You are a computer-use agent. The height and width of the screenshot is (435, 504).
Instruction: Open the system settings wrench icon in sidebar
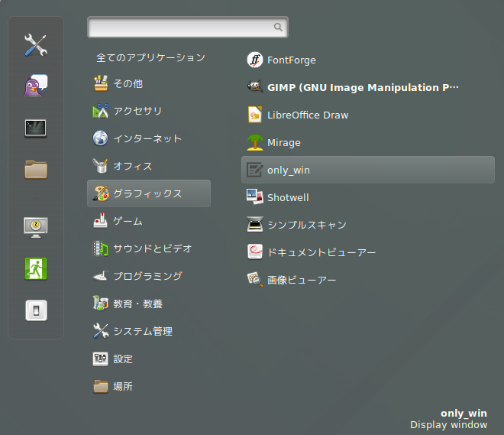point(36,44)
